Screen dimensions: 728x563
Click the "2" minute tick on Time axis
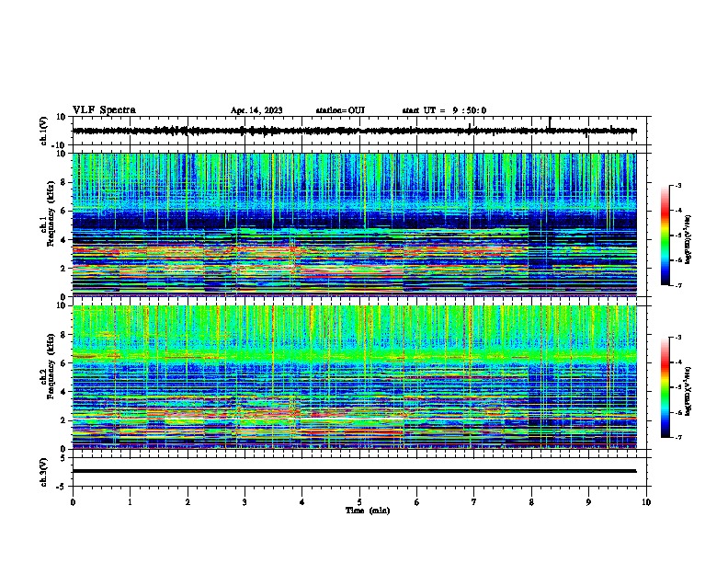tap(188, 502)
